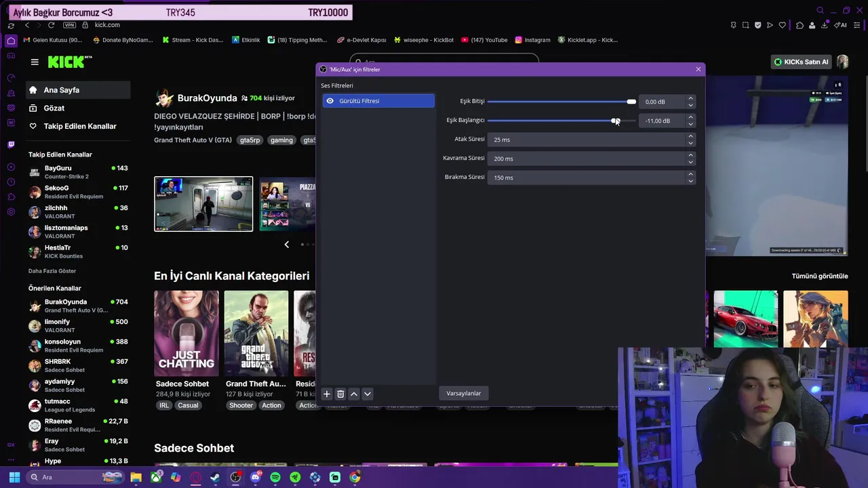Open Gelen Kutusu Gmail bookmark
The width and height of the screenshot is (868, 488).
click(x=53, y=40)
